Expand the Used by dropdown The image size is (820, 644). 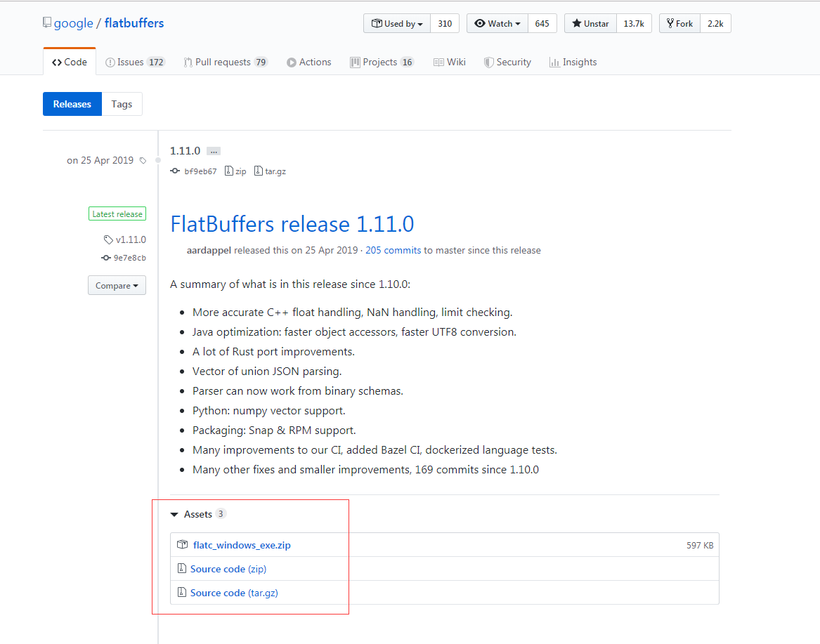click(x=397, y=23)
